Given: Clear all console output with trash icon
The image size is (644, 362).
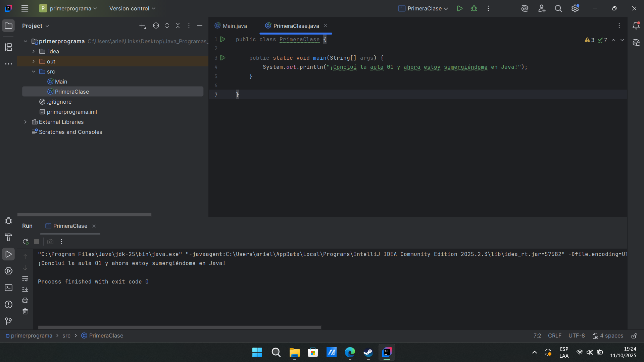Looking at the screenshot, I should click(x=25, y=312).
